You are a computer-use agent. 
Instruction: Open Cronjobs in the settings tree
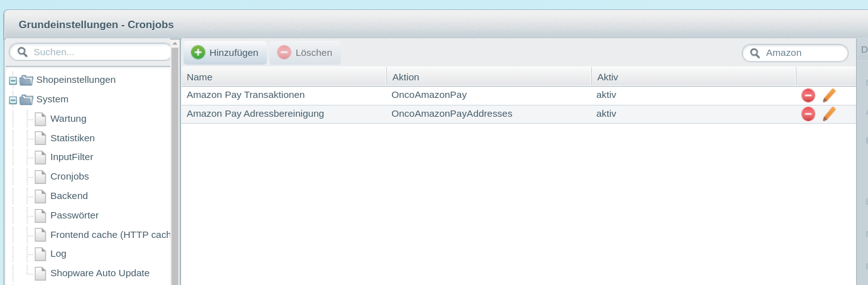click(x=69, y=176)
